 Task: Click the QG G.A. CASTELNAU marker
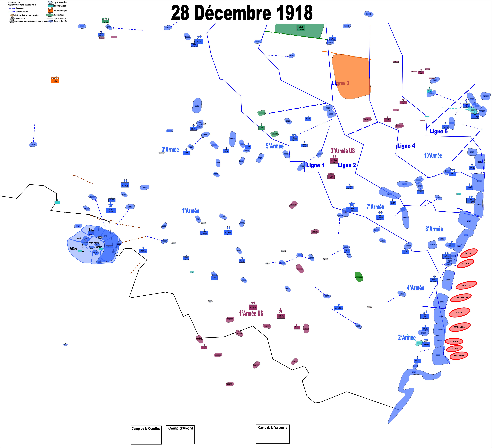tap(425, 317)
